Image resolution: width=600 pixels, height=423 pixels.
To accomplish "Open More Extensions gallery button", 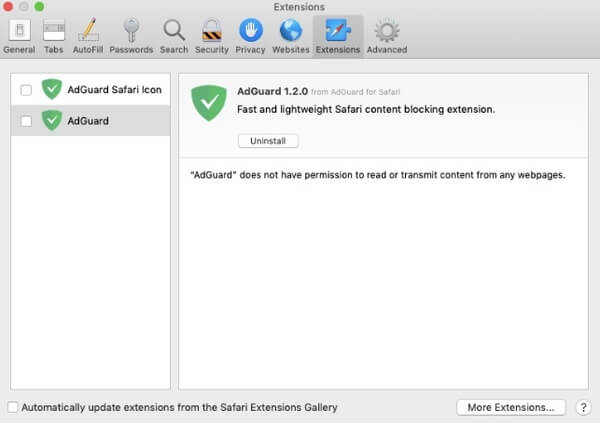I will coord(511,407).
